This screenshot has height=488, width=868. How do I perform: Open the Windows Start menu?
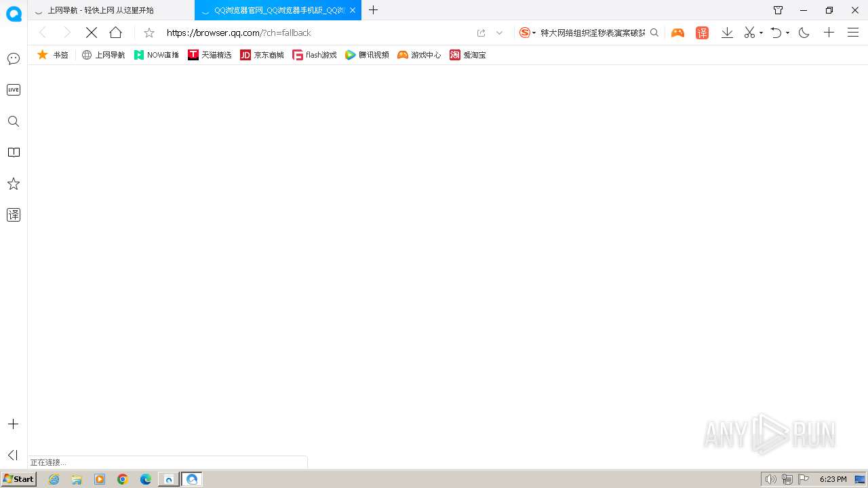[18, 479]
